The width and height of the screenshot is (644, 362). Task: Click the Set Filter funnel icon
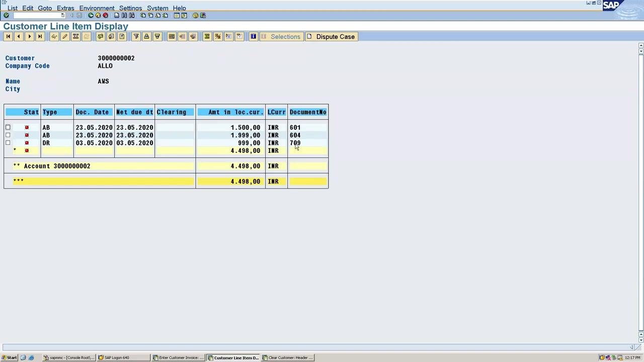(x=136, y=37)
